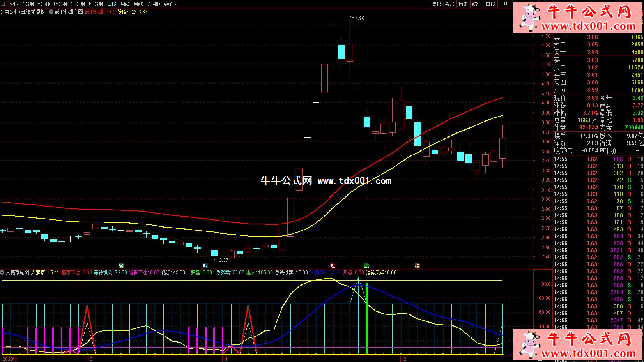
Task: Click the 走人: 105.00 sub-indicator value
Action: point(260,272)
